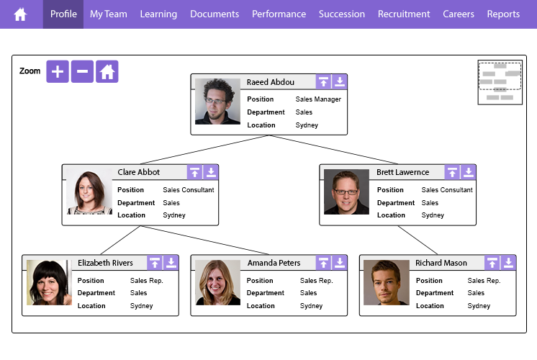Viewport: 537px width, 360px height.
Task: Click Sydney location on Raeed Abdou card
Action: click(307, 125)
